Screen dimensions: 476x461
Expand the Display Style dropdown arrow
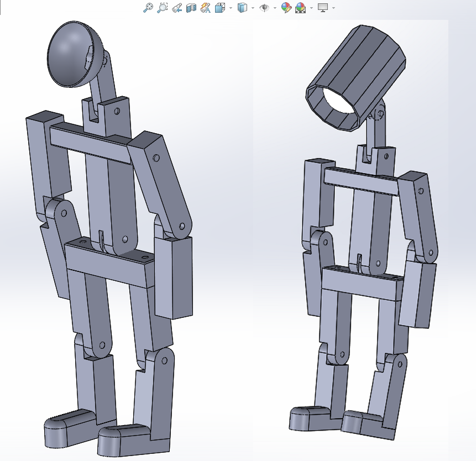pos(253,8)
